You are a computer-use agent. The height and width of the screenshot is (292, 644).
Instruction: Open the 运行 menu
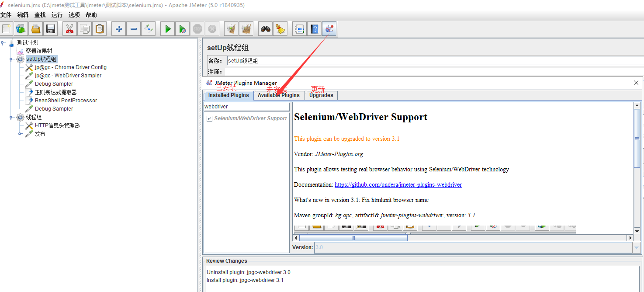click(x=57, y=15)
